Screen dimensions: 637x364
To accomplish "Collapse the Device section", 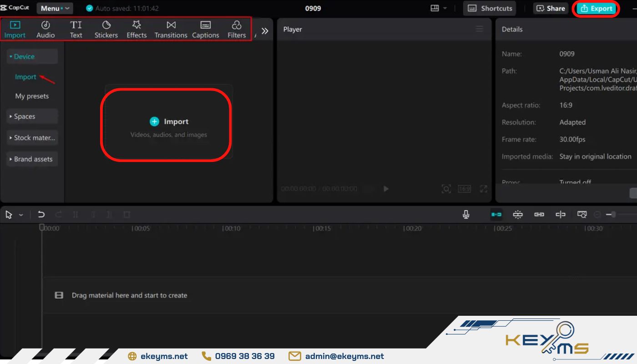I will point(32,56).
